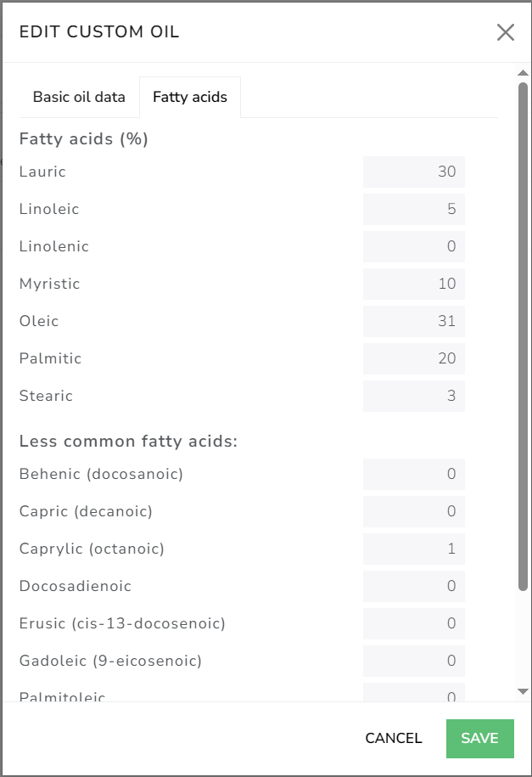Select the Capric (decanoic) value field

click(413, 511)
